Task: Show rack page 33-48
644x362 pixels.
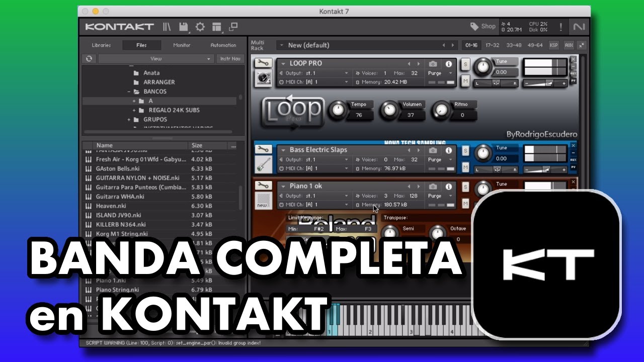Action: coord(514,45)
